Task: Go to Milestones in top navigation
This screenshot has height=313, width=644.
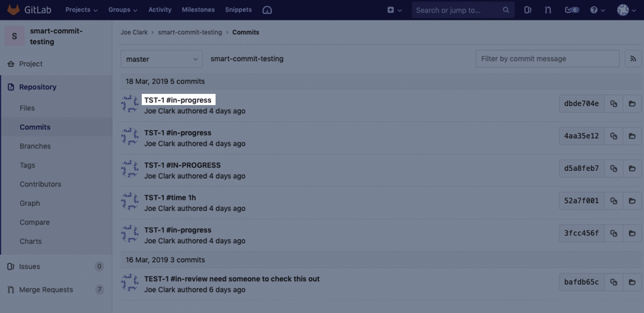Action: [198, 10]
